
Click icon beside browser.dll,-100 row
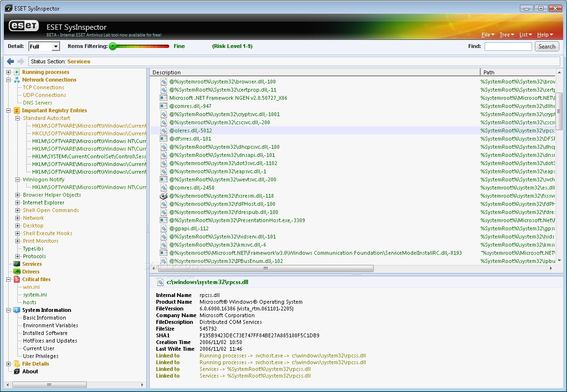click(164, 82)
